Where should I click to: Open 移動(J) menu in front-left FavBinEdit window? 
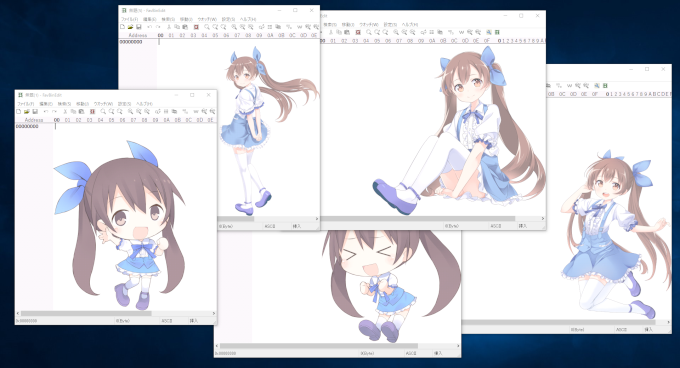tap(82, 104)
